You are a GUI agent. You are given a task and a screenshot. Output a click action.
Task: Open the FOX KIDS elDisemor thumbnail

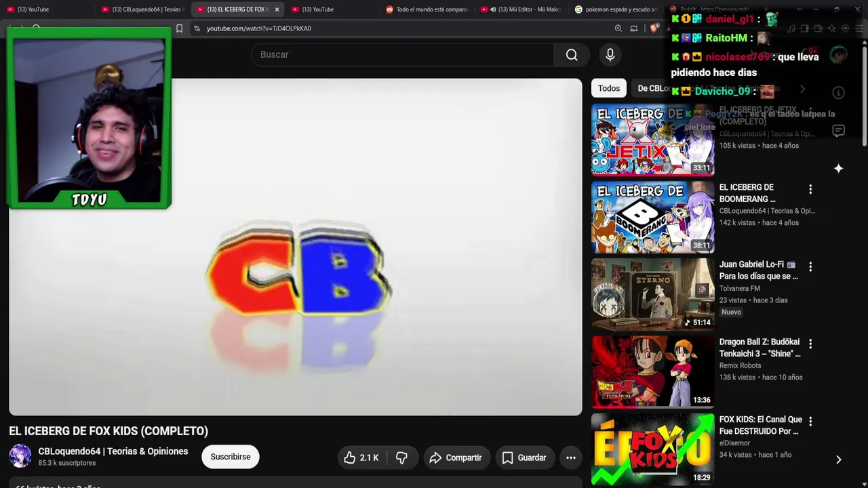point(652,449)
